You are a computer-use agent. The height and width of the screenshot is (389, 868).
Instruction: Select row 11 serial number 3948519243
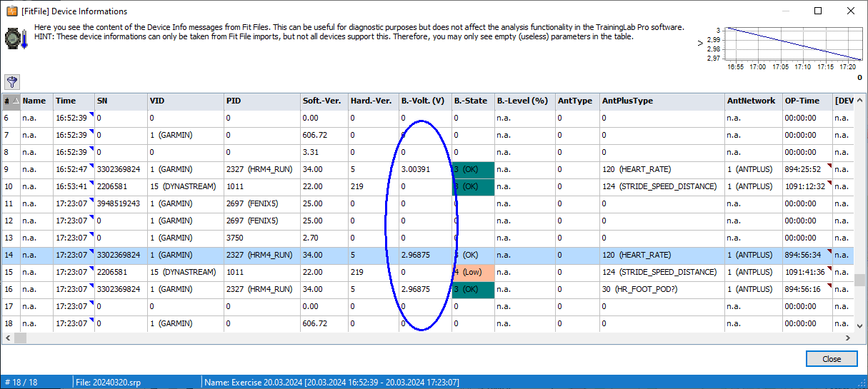coord(121,203)
